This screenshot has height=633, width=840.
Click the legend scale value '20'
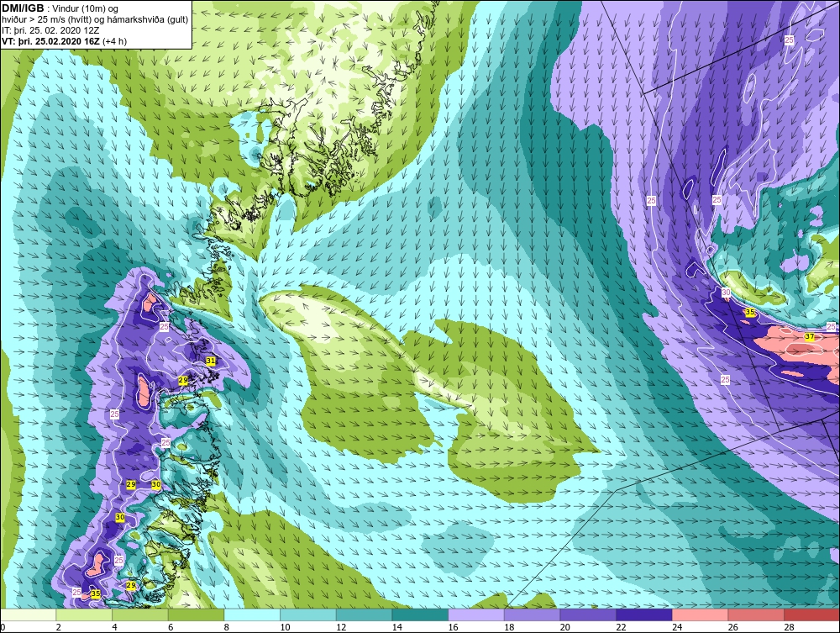(x=565, y=627)
